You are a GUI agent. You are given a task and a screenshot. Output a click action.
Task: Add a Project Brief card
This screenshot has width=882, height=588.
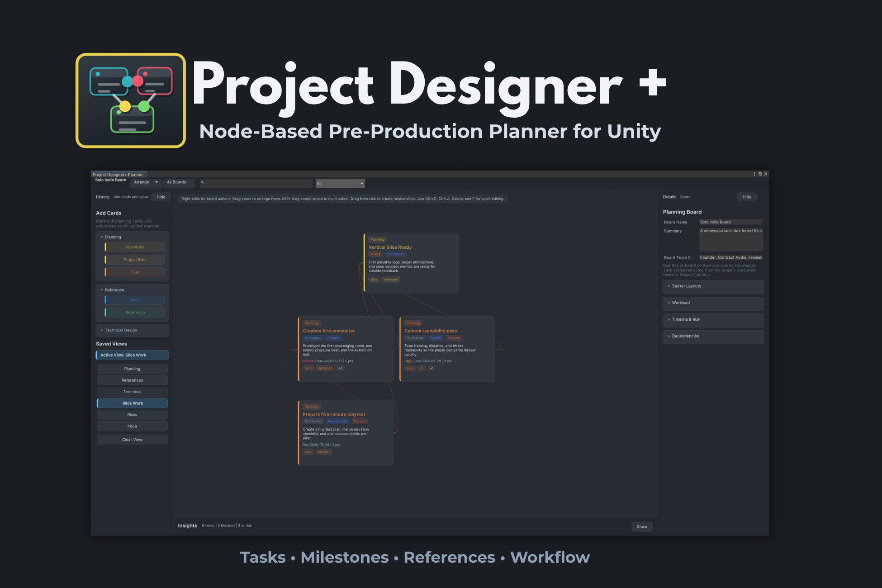pyautogui.click(x=135, y=260)
